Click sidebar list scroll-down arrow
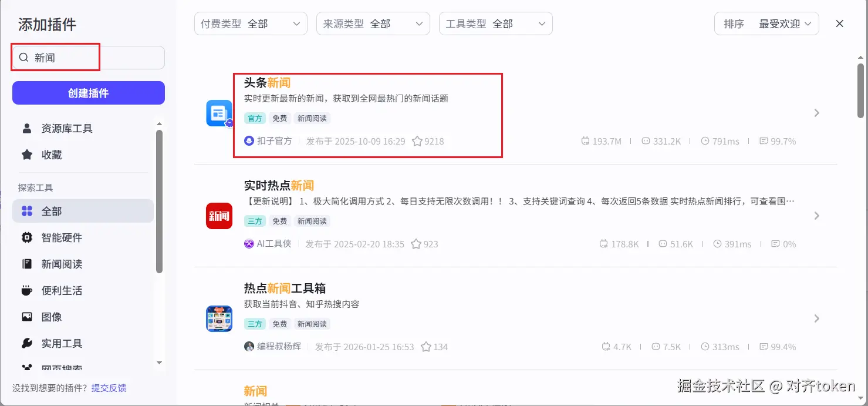 coord(159,363)
